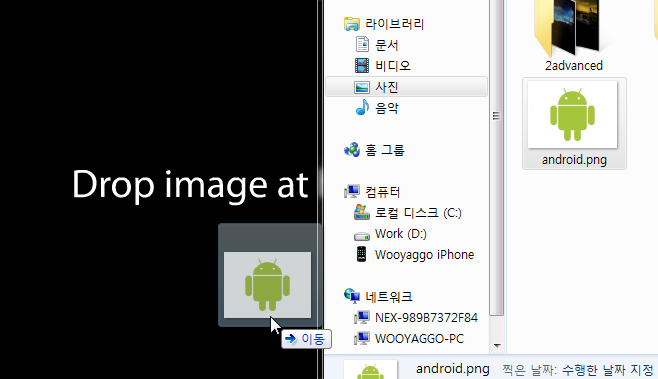Open the 홈 그룹 homegroup icon

(x=352, y=149)
